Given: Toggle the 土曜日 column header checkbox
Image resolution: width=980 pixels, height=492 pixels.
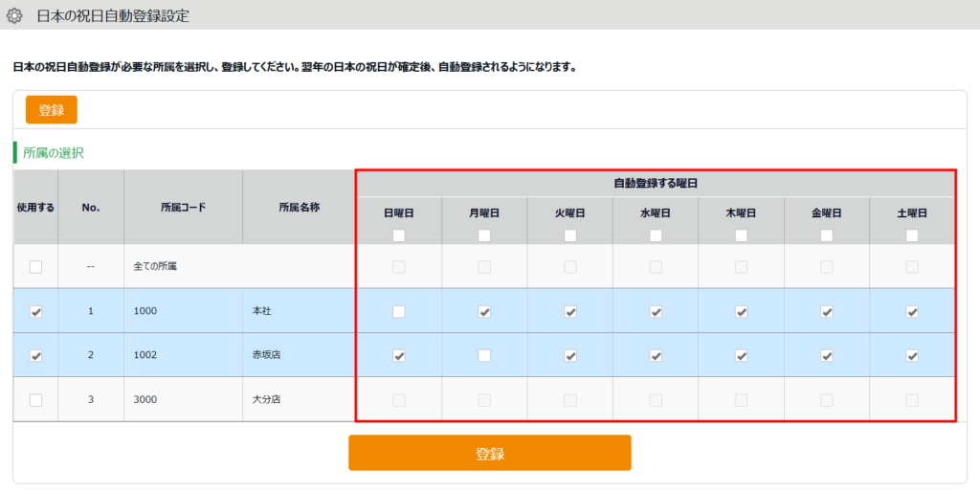Looking at the screenshot, I should [912, 235].
